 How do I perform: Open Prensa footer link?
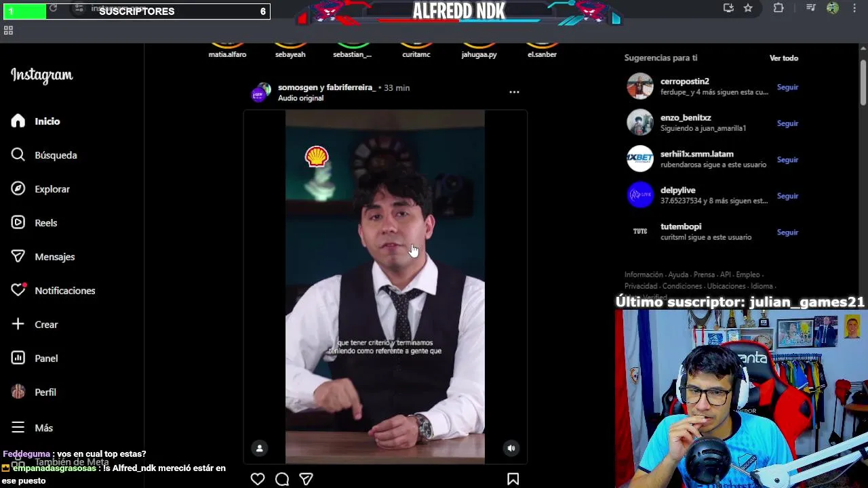coord(704,274)
